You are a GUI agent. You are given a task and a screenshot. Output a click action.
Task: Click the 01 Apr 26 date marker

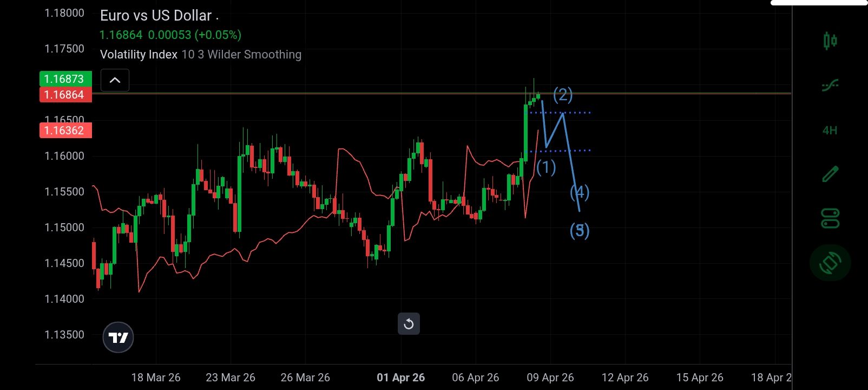coord(400,378)
